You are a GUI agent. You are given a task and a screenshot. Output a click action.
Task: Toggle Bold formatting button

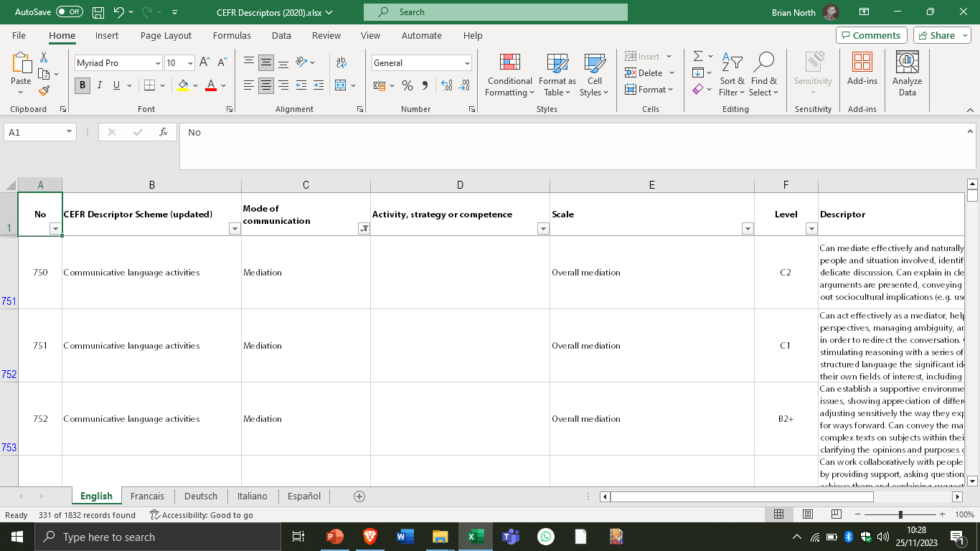[x=83, y=85]
